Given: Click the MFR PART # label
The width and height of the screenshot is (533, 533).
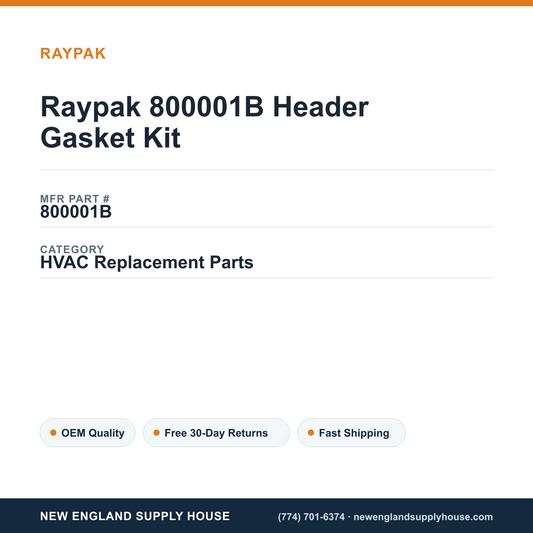Looking at the screenshot, I should point(75,199).
